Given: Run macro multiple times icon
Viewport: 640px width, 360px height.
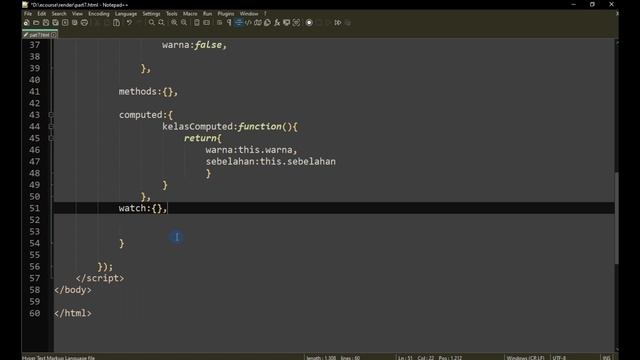Looking at the screenshot, I should pyautogui.click(x=338, y=23).
